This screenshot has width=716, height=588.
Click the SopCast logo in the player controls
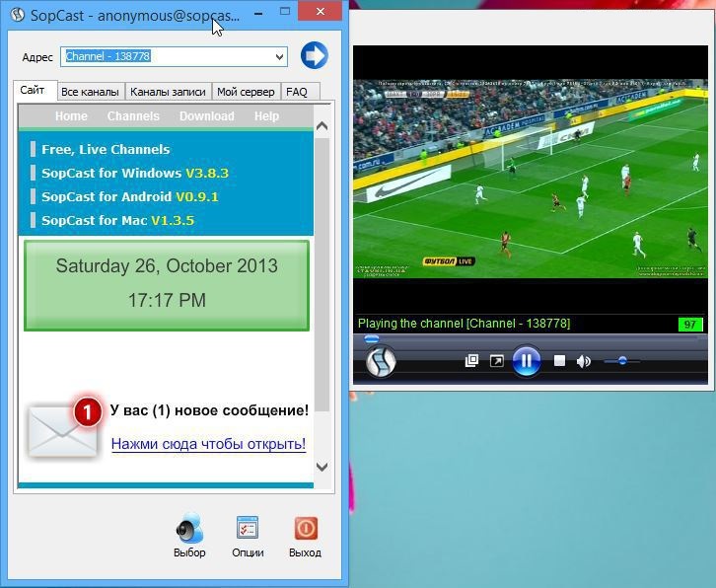click(381, 362)
